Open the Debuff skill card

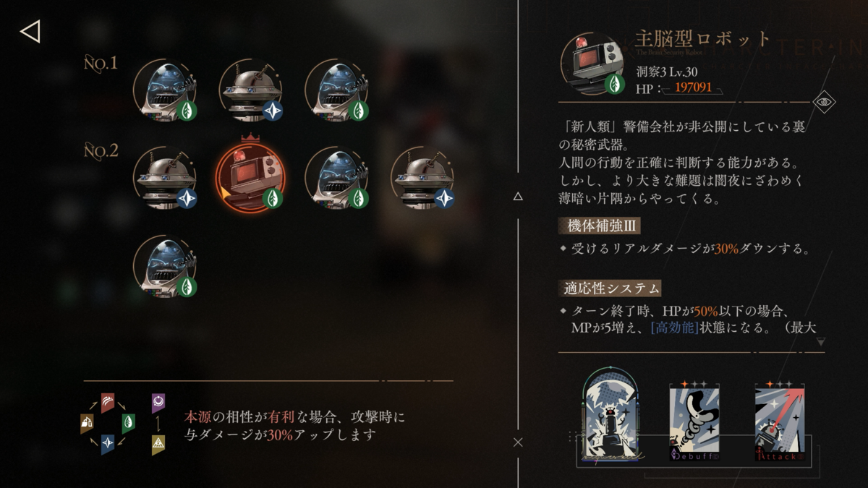click(694, 423)
